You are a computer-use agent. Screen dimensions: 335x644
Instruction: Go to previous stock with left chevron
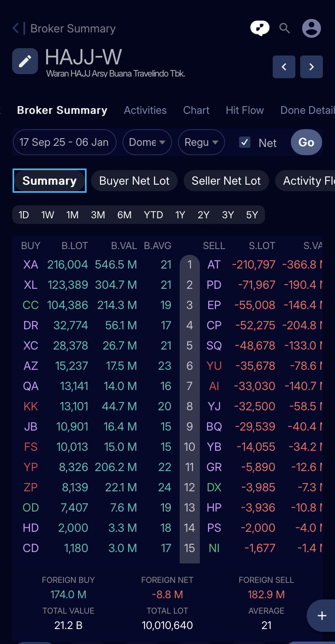[x=284, y=67]
